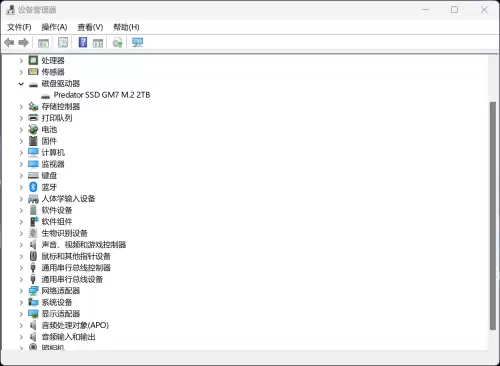
Task: Open the 操作(A) menu
Action: [54, 27]
